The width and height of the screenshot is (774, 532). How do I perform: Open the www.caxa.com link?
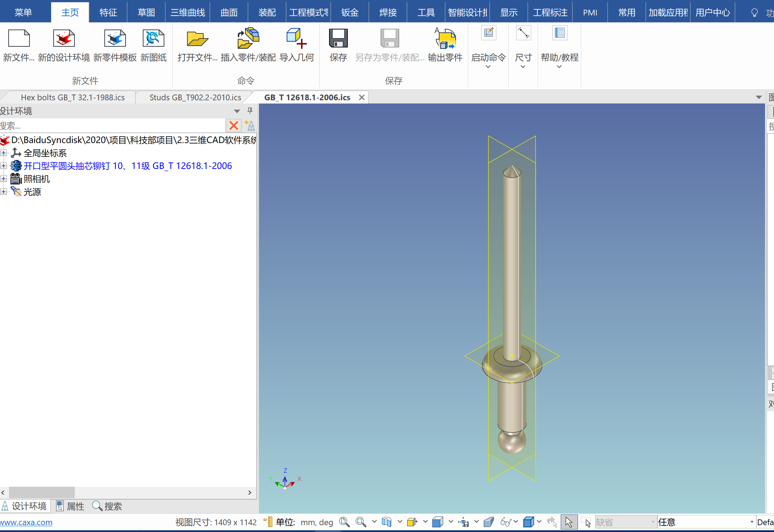pyautogui.click(x=26, y=522)
